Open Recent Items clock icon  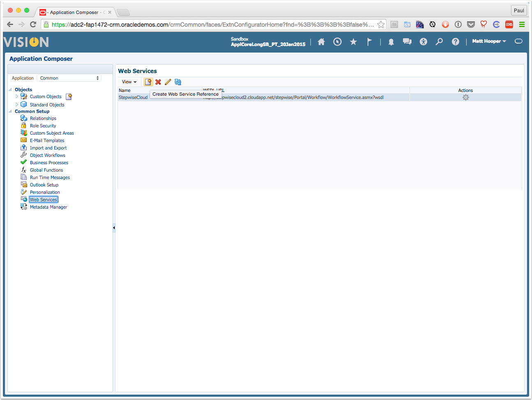point(337,41)
